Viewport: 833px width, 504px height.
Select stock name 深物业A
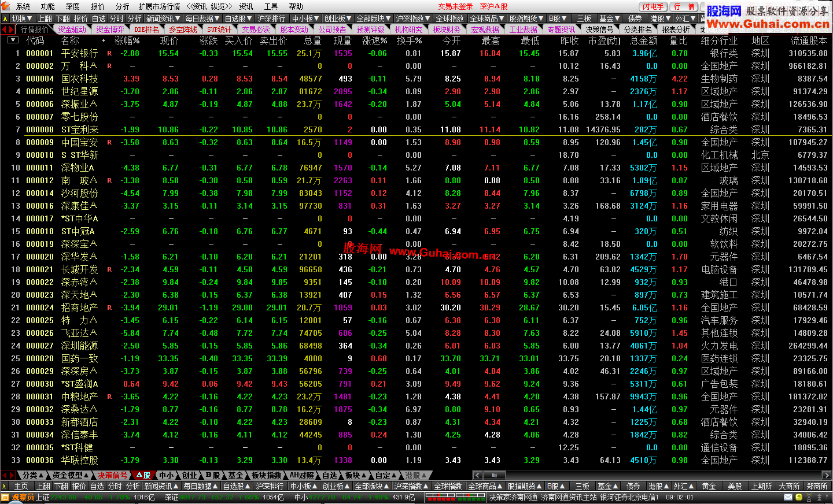[78, 168]
